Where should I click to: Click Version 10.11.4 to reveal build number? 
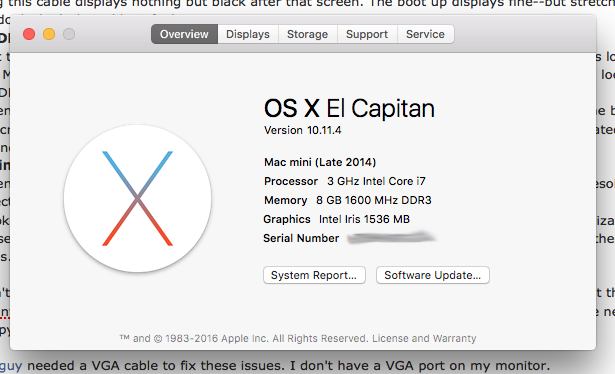coord(302,130)
